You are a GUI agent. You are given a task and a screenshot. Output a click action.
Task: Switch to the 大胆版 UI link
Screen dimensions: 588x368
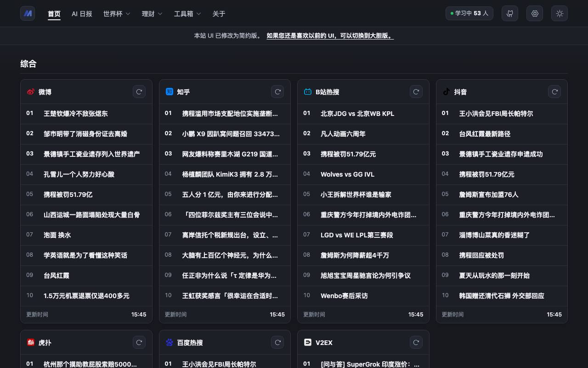pos(330,35)
